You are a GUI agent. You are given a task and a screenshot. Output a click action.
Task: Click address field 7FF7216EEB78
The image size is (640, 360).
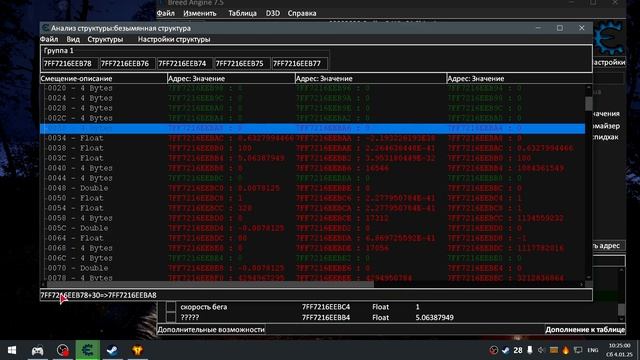70,64
